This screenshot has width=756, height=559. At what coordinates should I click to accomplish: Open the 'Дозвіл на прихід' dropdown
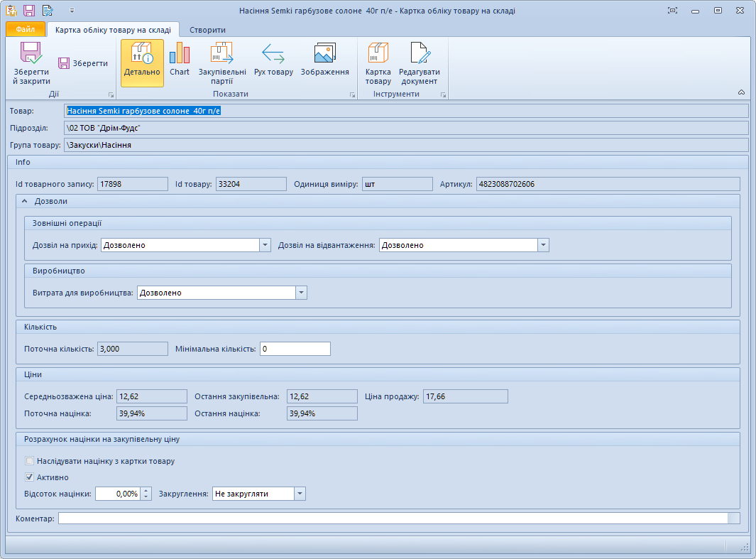point(265,245)
